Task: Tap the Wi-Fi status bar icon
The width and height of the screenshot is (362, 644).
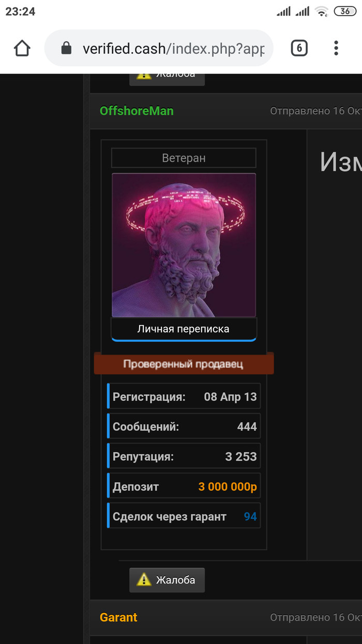Action: pos(322,11)
